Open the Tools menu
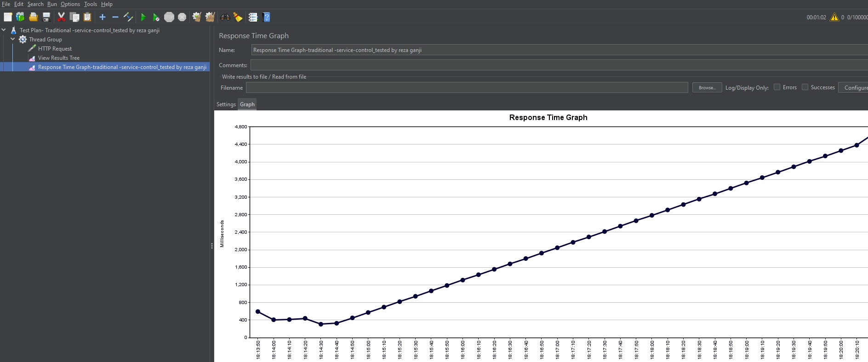Image resolution: width=868 pixels, height=362 pixels. [91, 4]
